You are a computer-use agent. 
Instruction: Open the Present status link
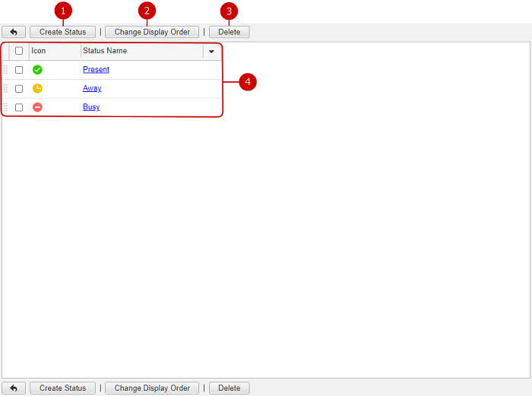tap(96, 70)
